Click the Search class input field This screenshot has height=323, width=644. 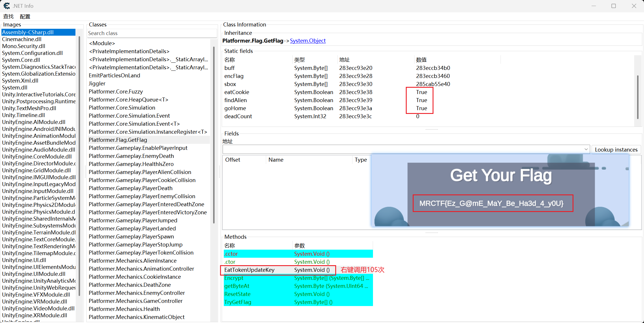[x=152, y=33]
